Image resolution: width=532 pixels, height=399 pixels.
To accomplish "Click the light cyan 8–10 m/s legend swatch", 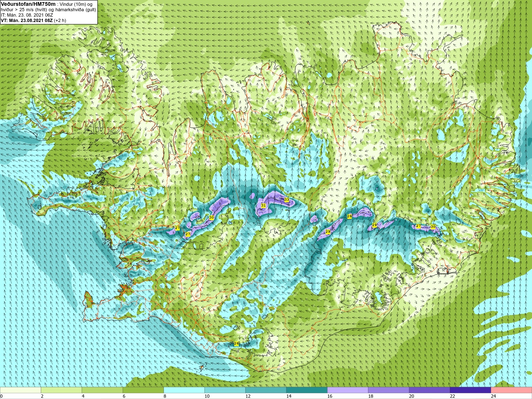I will tap(184, 390).
